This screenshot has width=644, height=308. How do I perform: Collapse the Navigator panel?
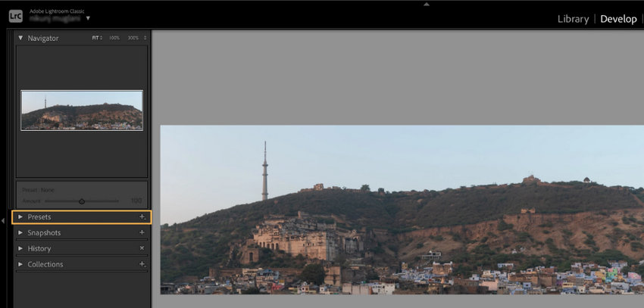click(x=20, y=38)
